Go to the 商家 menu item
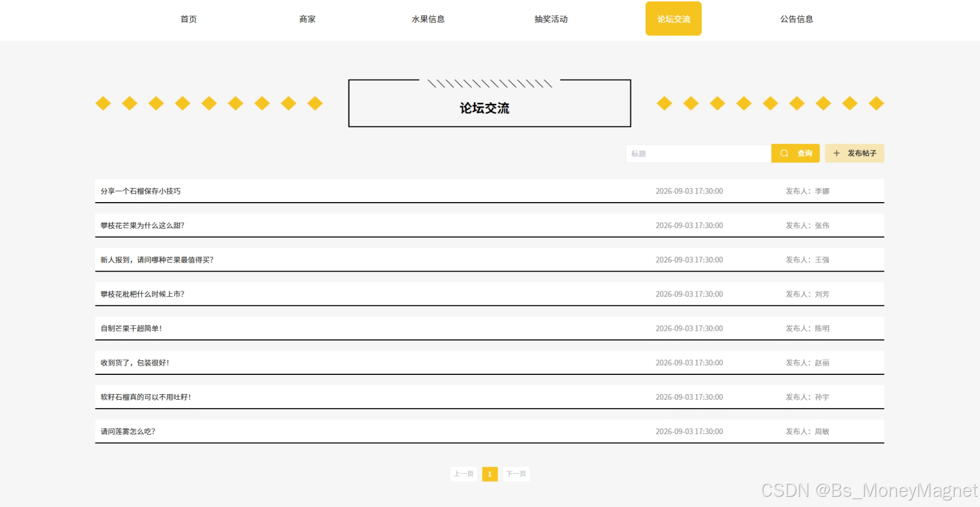This screenshot has height=507, width=980. pos(308,19)
